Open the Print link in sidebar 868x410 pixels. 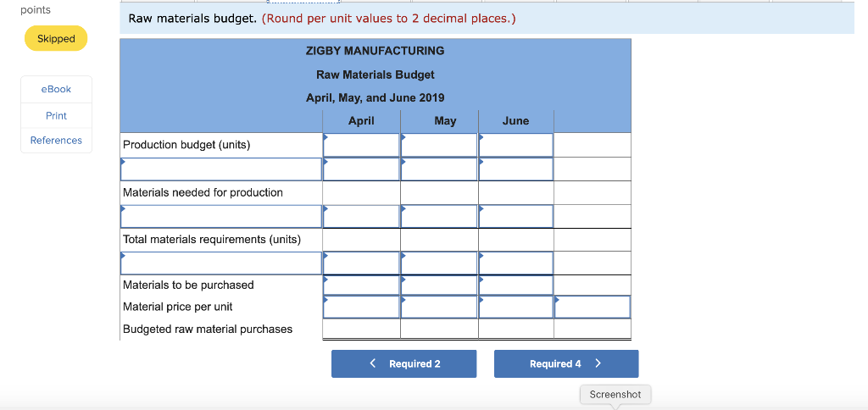(57, 116)
